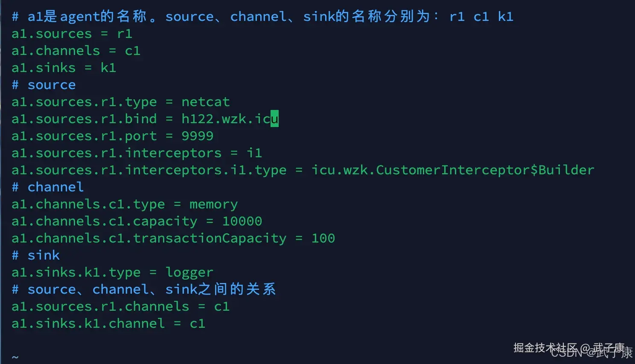Click the interceptors value i1
The height and width of the screenshot is (364, 635).
pos(254,153)
